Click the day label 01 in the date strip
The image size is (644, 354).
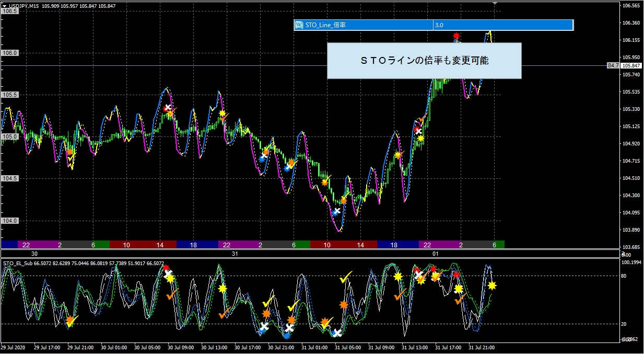(436, 254)
